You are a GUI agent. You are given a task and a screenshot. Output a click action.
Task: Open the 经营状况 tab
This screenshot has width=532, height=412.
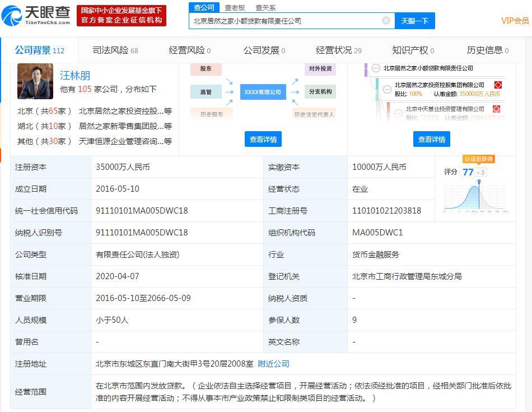coord(338,50)
